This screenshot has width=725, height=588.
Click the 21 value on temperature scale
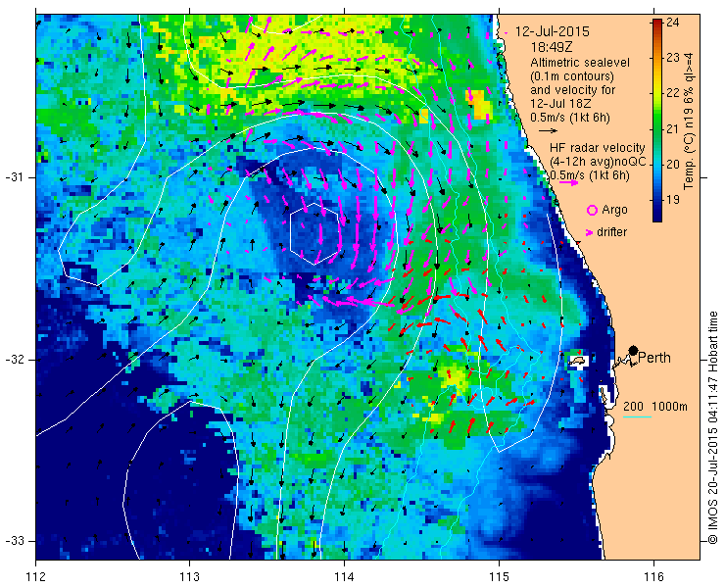(673, 129)
